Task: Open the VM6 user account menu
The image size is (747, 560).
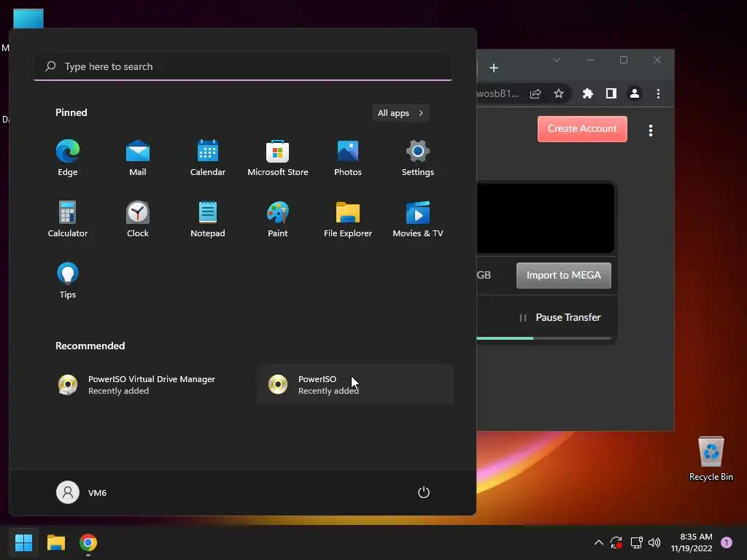Action: click(x=82, y=492)
